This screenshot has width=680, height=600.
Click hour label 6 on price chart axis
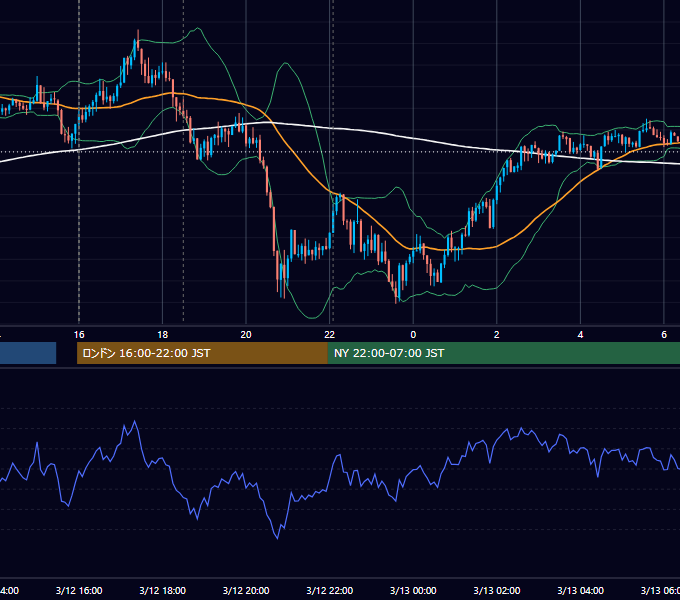coord(664,335)
